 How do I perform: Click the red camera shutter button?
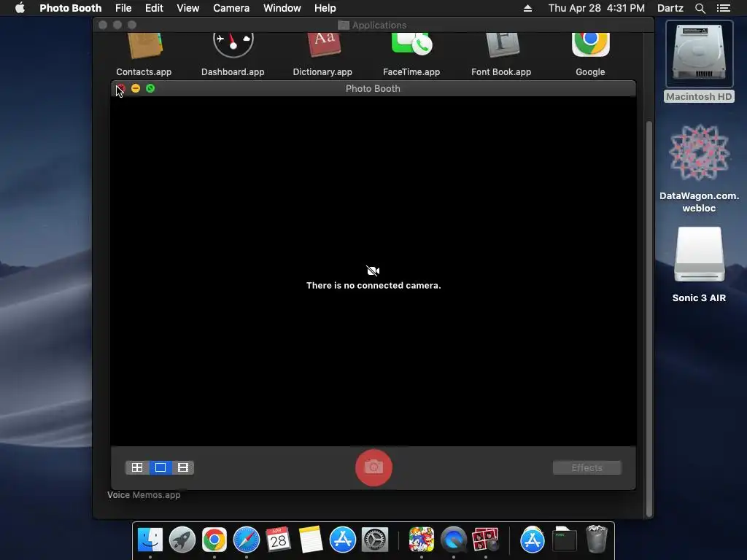(373, 467)
